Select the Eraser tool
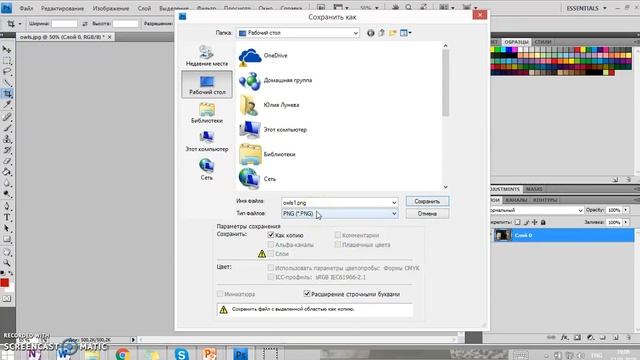Viewport: 640px width, 360px height. click(x=7, y=161)
